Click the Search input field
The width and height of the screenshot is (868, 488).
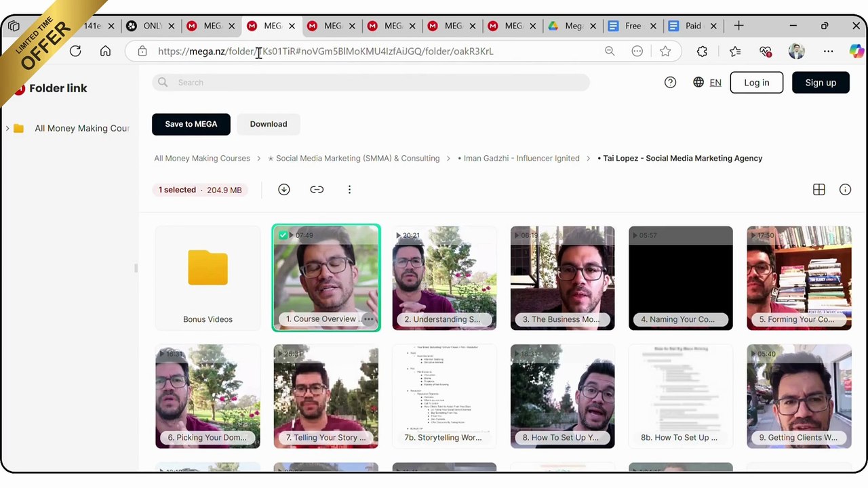click(371, 83)
